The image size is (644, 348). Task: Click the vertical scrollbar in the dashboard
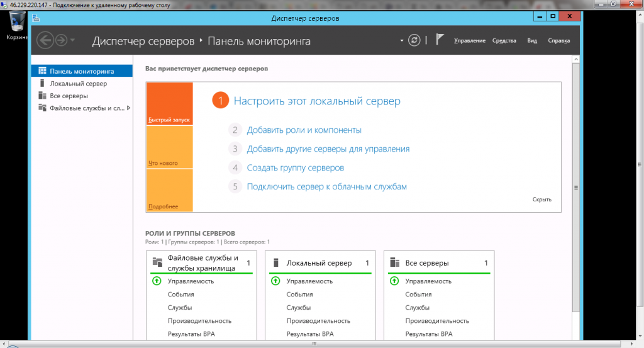tap(575, 189)
